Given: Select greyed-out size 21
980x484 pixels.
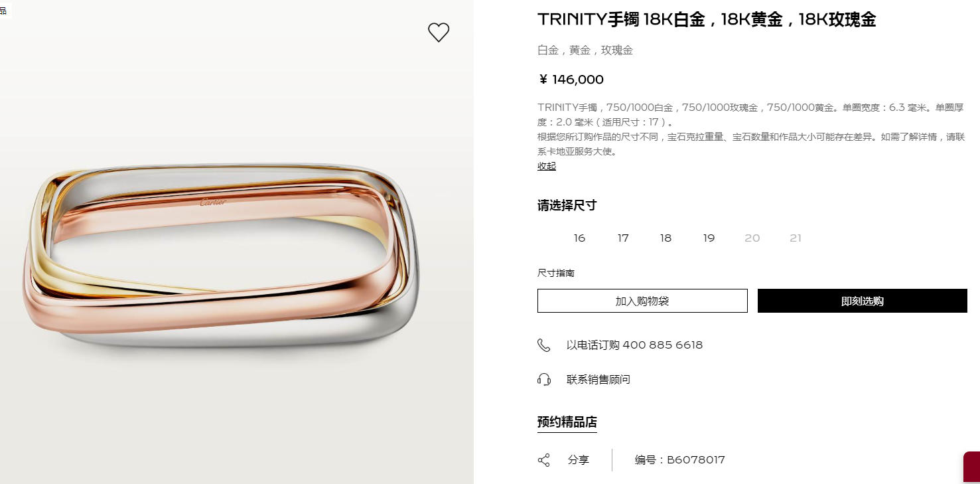Looking at the screenshot, I should coord(796,238).
